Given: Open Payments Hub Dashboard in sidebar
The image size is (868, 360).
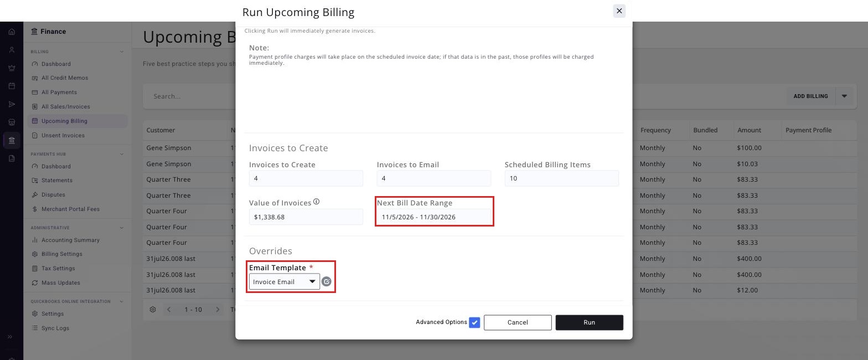Looking at the screenshot, I should click(x=56, y=166).
